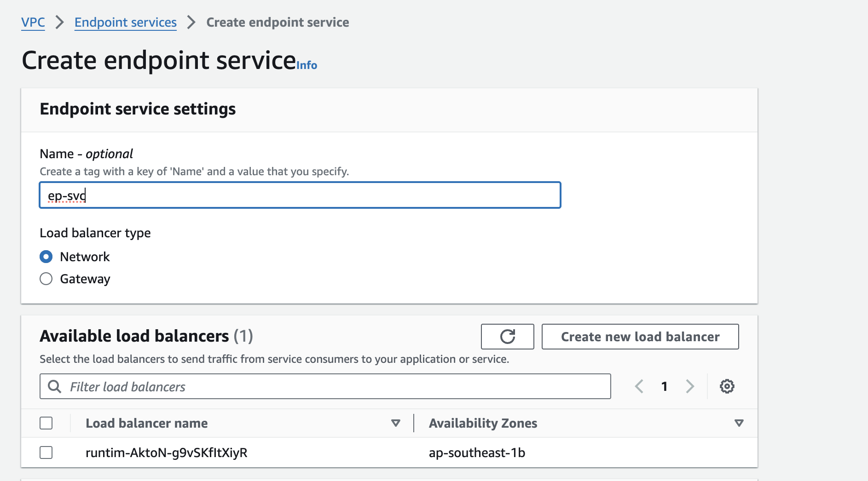Click the search magnifier in filter box

coord(55,386)
